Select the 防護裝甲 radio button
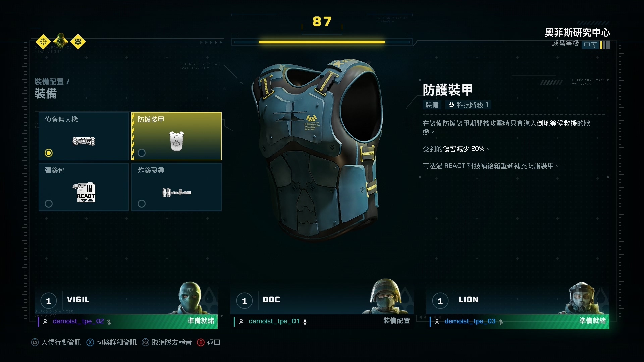 142,153
